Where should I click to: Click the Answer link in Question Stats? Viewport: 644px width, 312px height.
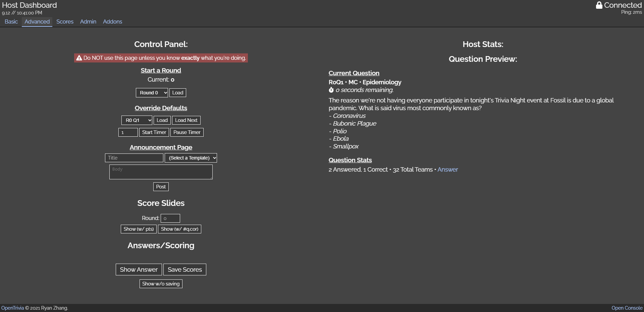click(x=447, y=170)
